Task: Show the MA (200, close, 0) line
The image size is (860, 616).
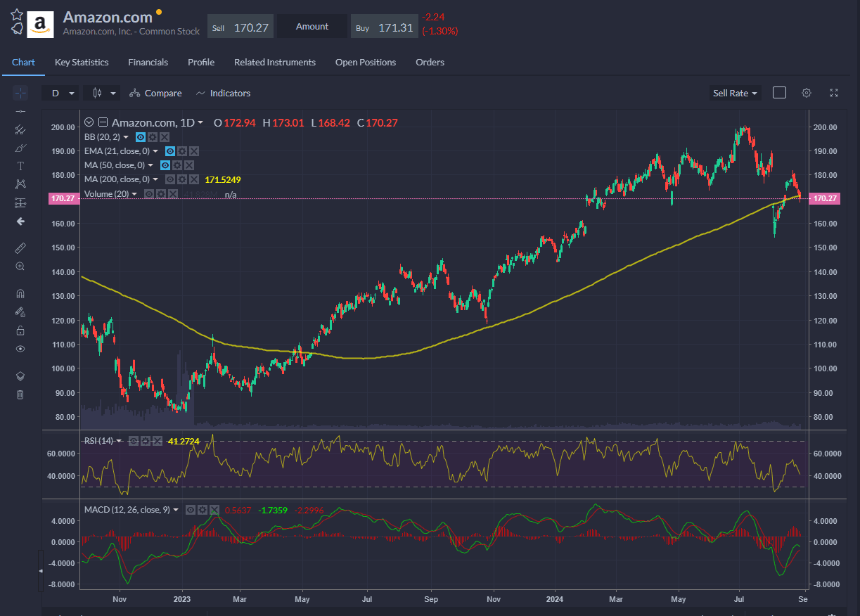Action: [169, 179]
